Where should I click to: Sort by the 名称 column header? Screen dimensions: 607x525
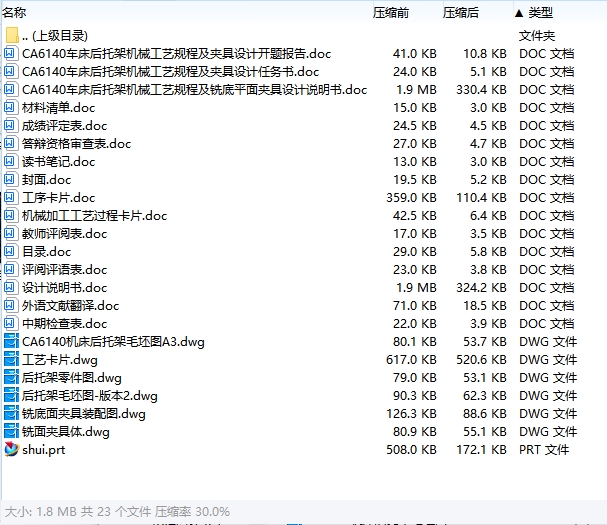coord(14,13)
